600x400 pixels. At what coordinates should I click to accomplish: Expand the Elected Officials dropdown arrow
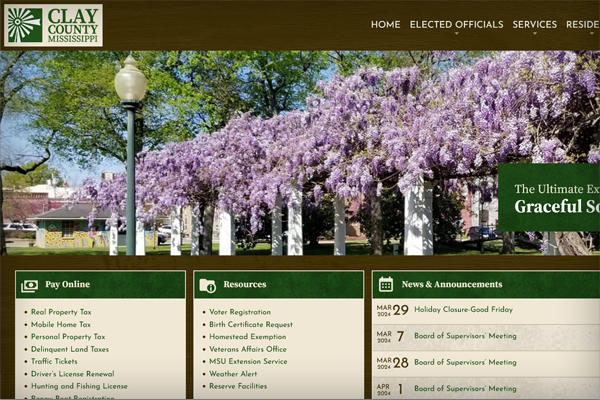tap(457, 34)
